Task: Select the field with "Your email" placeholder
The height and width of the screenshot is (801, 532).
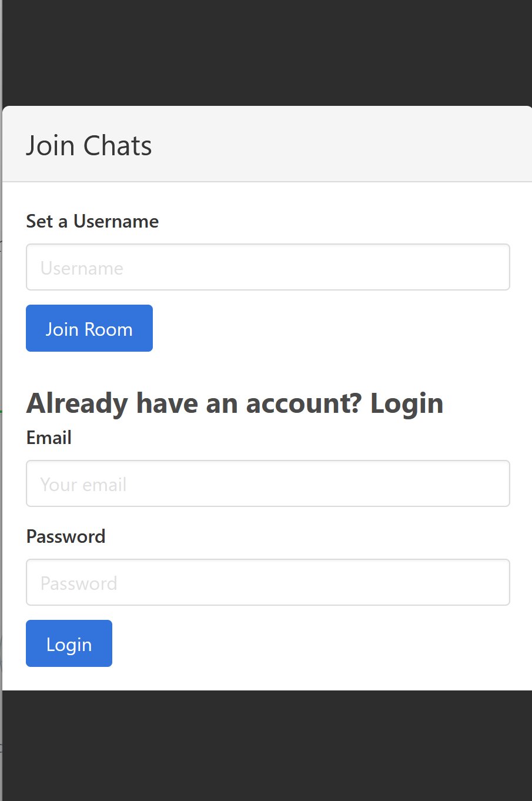Action: point(267,484)
